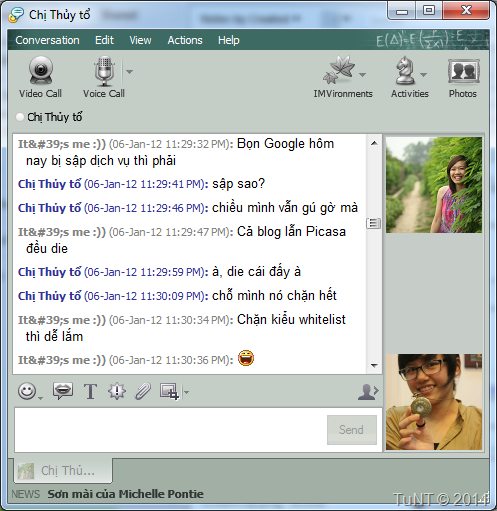This screenshot has width=497, height=511.
Task: Click message 'chỗ mình nó chặn hết'
Action: [274, 296]
